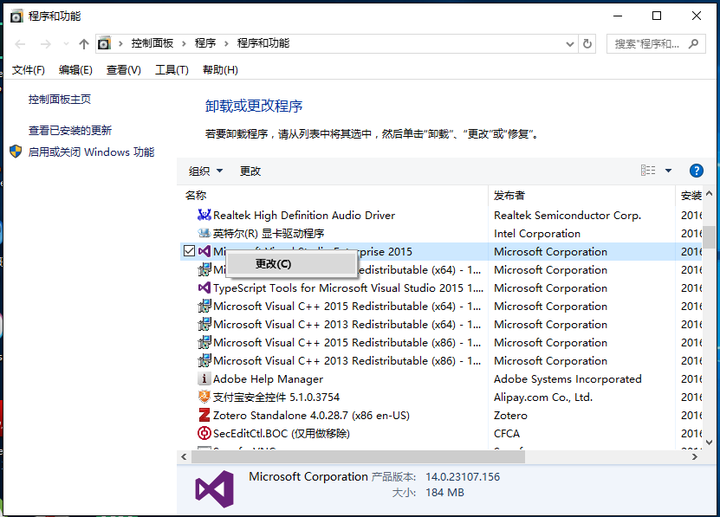Click the Realtek audio driver icon
Screen dimensions: 720x517
tap(204, 215)
